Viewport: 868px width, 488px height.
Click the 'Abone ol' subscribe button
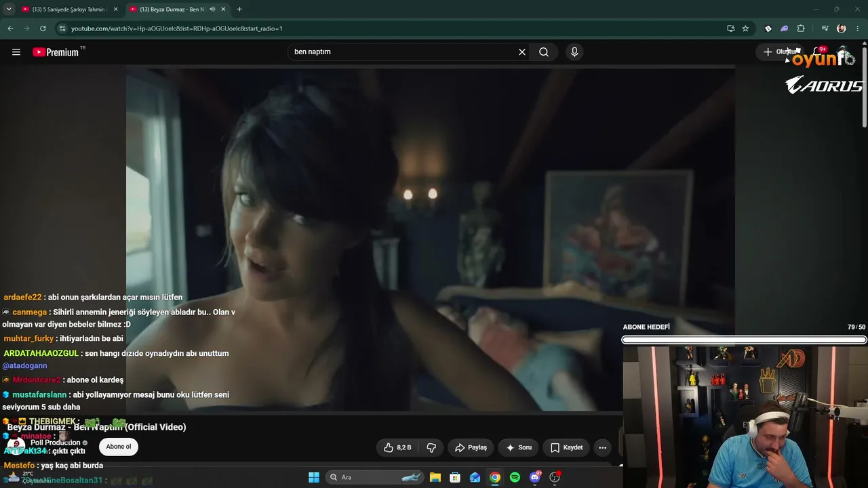click(x=119, y=447)
